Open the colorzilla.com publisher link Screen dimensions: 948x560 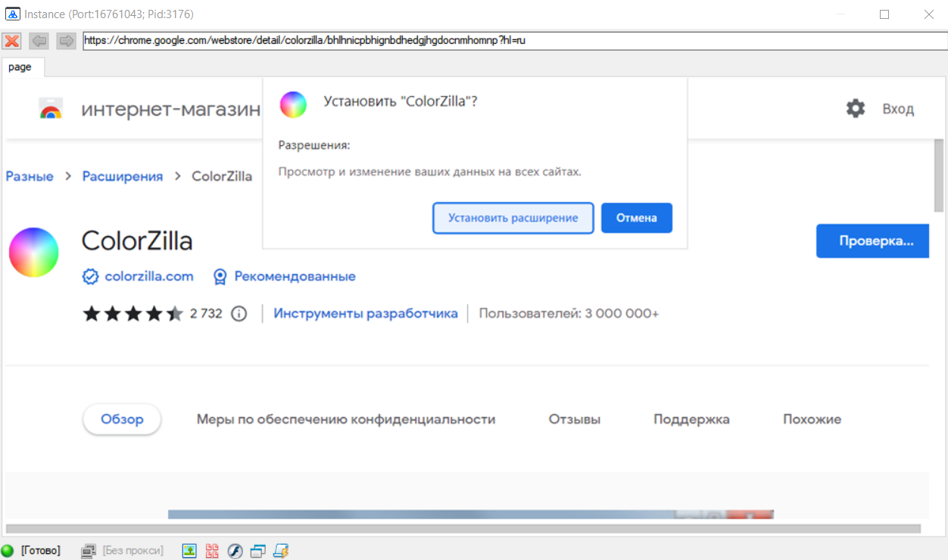point(149,276)
